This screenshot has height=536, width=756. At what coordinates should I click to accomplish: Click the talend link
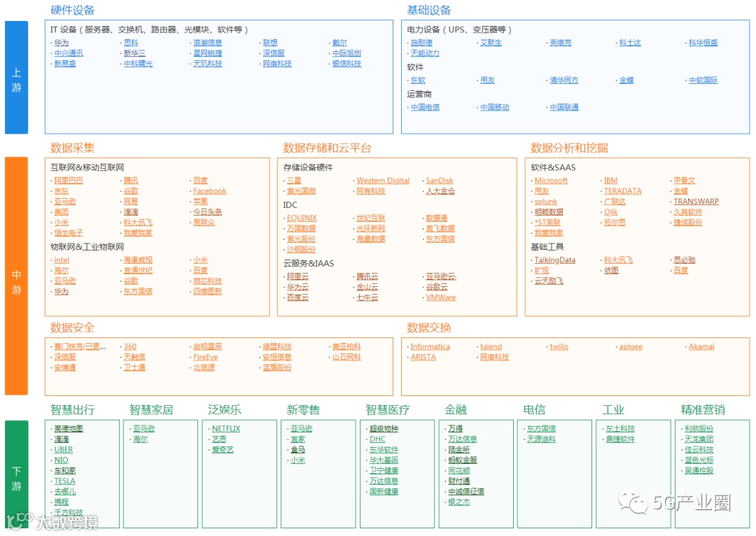(491, 347)
